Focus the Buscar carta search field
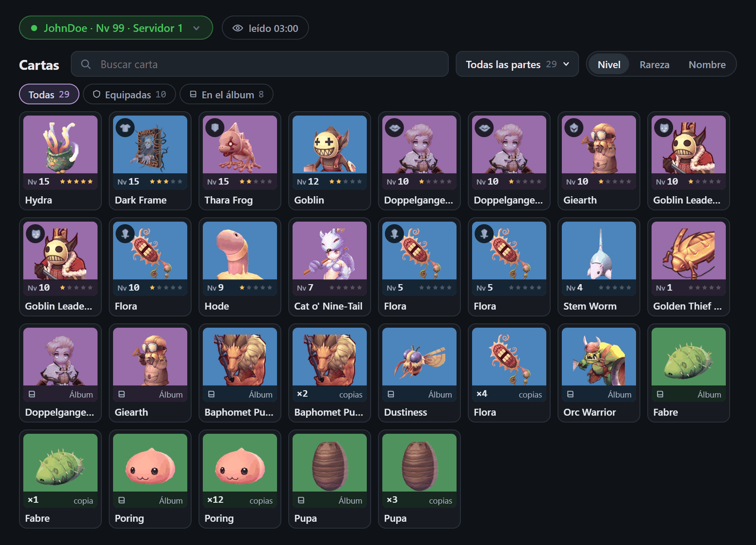This screenshot has height=545, width=756. [260, 64]
